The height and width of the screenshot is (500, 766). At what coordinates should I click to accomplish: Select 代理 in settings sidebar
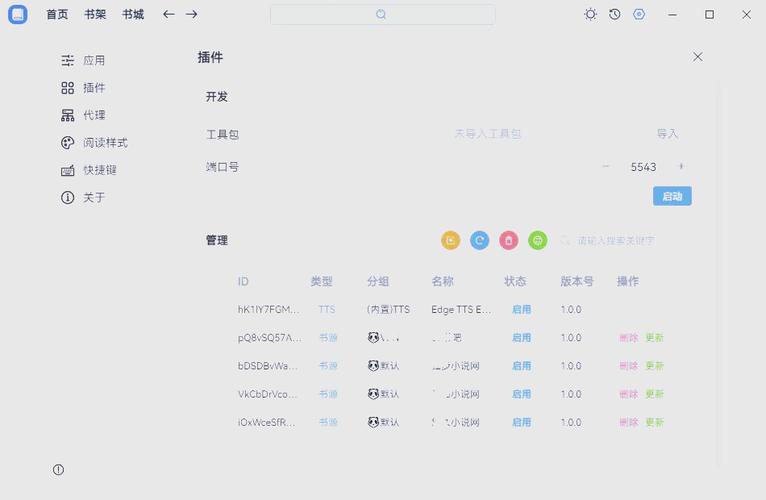point(83,115)
